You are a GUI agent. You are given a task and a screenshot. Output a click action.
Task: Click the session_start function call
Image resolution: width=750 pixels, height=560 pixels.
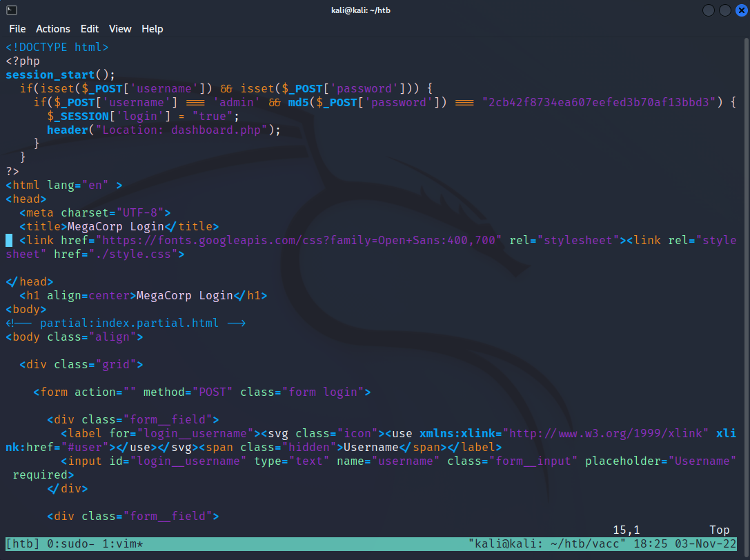coord(50,75)
